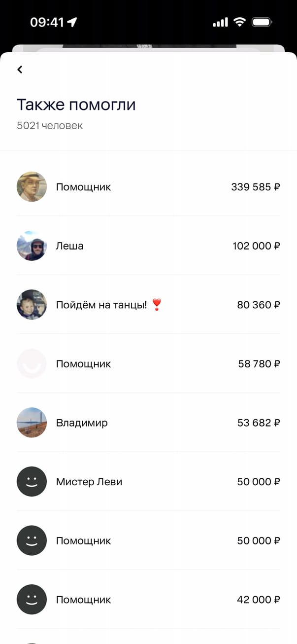Tap Леша's profile photo
The width and height of the screenshot is (297, 644).
[x=32, y=246]
